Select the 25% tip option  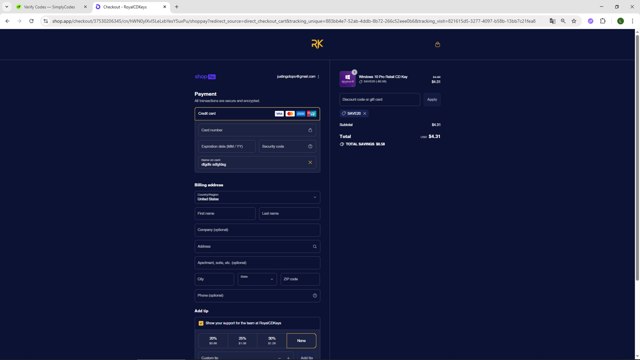[242, 340]
